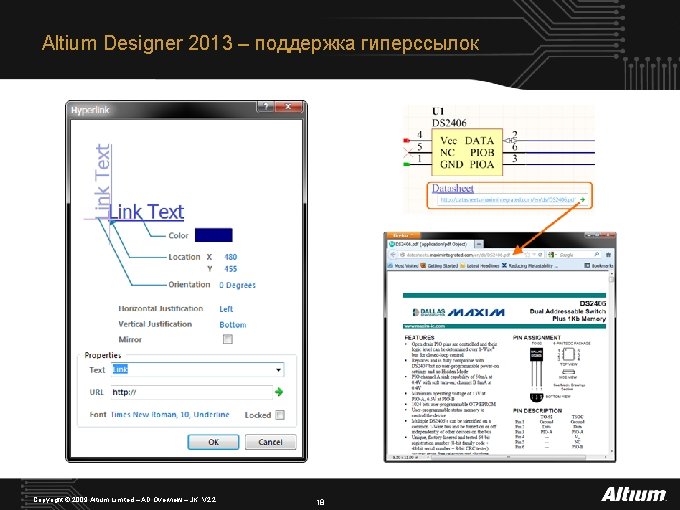680x510 pixels.
Task: Open the Bookmarks menu at toolbar right
Action: pyautogui.click(x=599, y=265)
